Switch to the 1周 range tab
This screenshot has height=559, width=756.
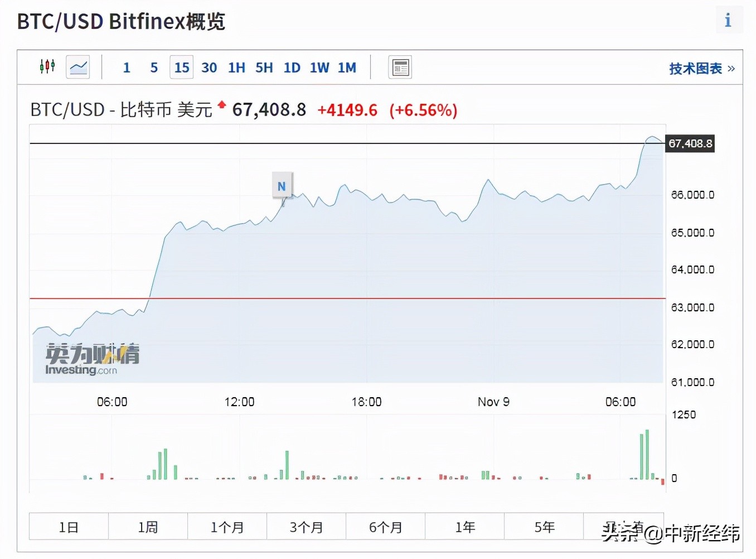click(x=148, y=526)
